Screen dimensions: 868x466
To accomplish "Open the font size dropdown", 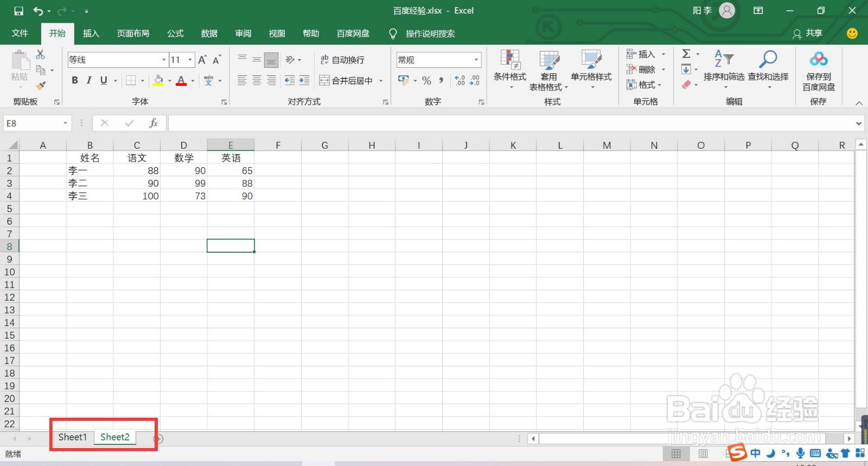I will [190, 60].
